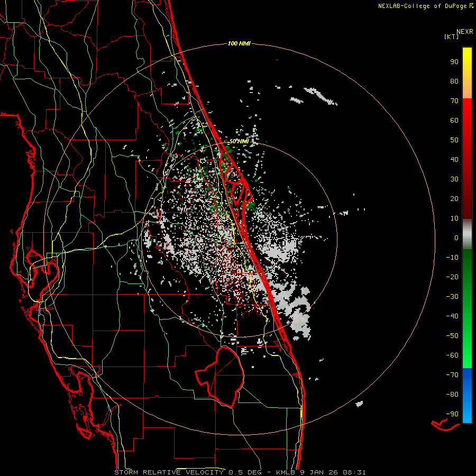Image resolution: width=476 pixels, height=476 pixels.
Task: Click the KMLB radar site identifier
Action: coord(286,472)
